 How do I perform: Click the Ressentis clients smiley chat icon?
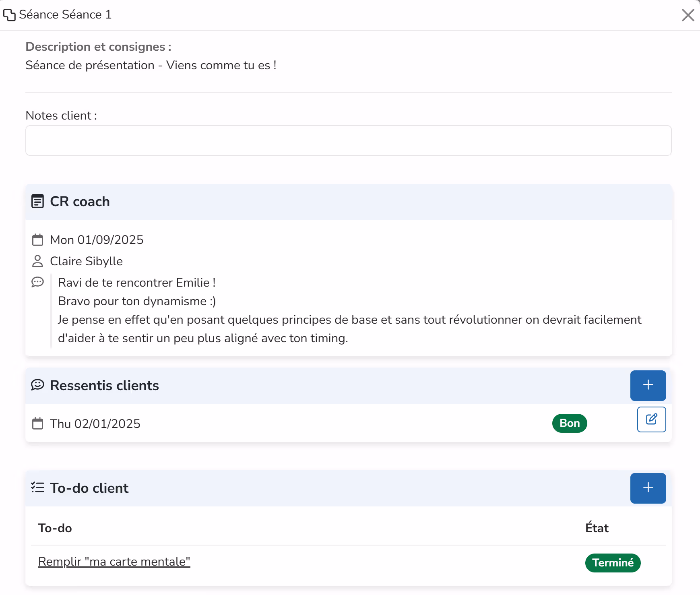click(37, 385)
